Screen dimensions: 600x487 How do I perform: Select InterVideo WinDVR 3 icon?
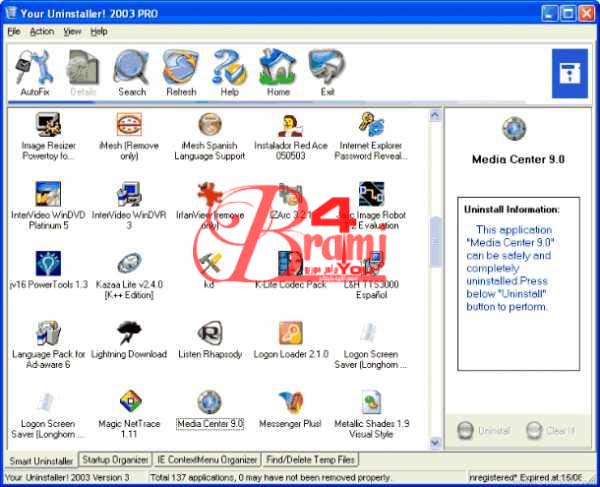[129, 194]
